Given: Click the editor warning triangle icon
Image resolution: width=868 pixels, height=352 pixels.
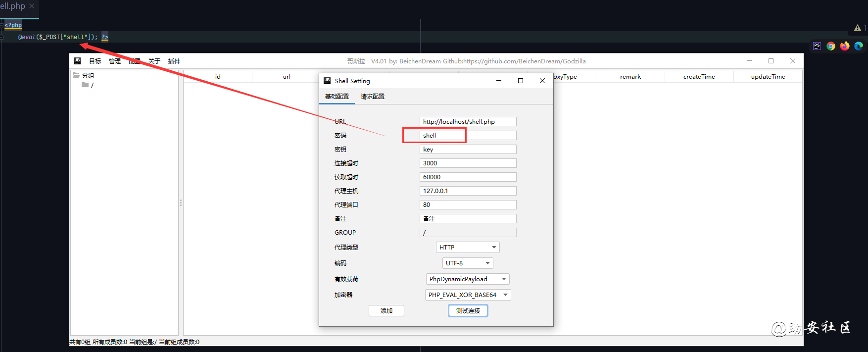Looking at the screenshot, I should (x=858, y=28).
